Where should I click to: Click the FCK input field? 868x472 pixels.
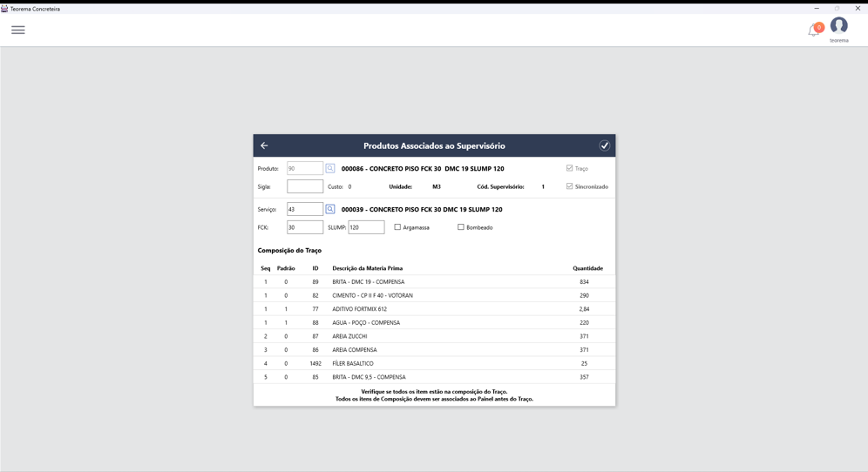(305, 227)
